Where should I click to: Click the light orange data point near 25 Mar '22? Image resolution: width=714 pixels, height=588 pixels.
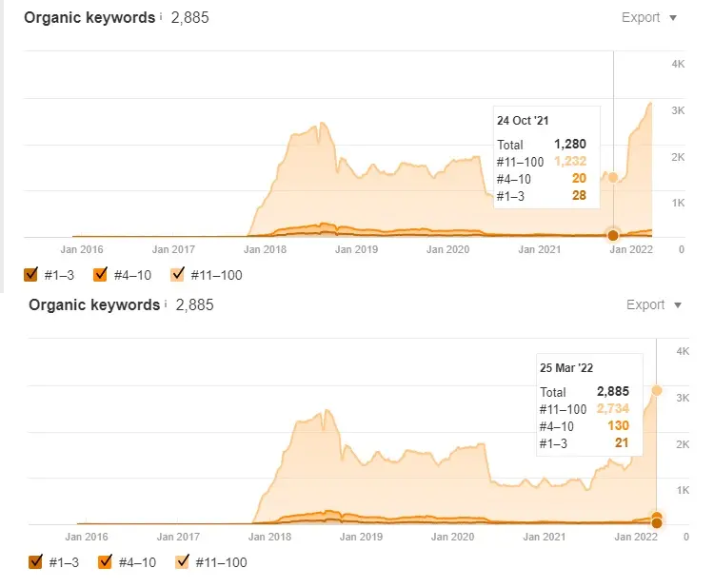point(657,390)
